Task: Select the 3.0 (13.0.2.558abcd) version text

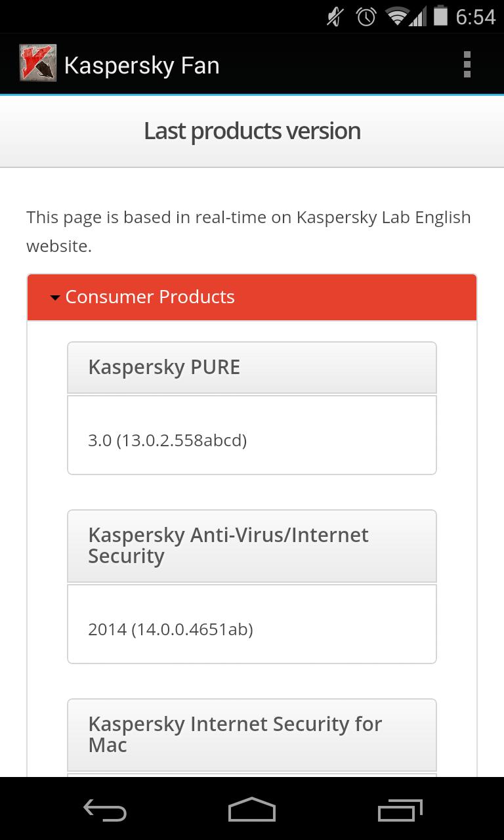Action: click(x=167, y=440)
